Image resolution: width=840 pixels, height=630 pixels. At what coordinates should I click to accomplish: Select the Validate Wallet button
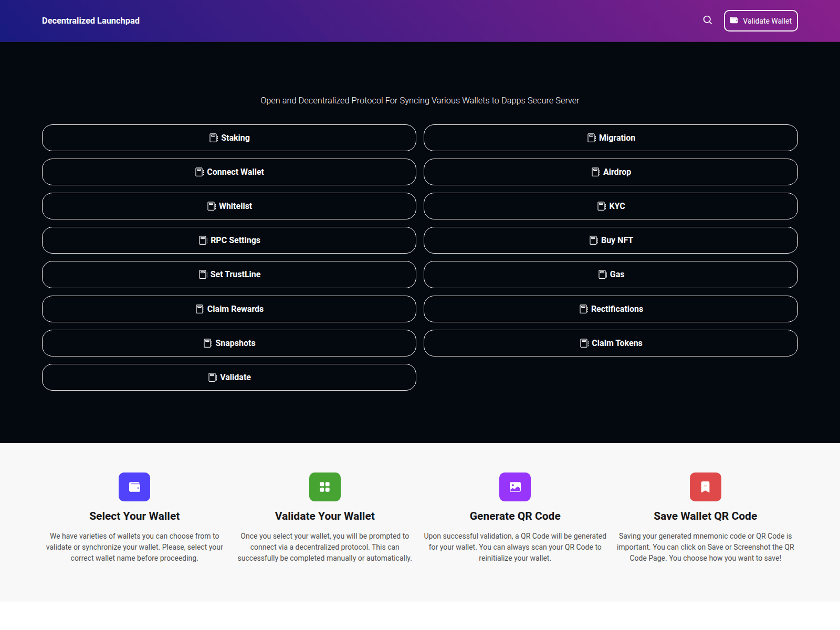761,20
